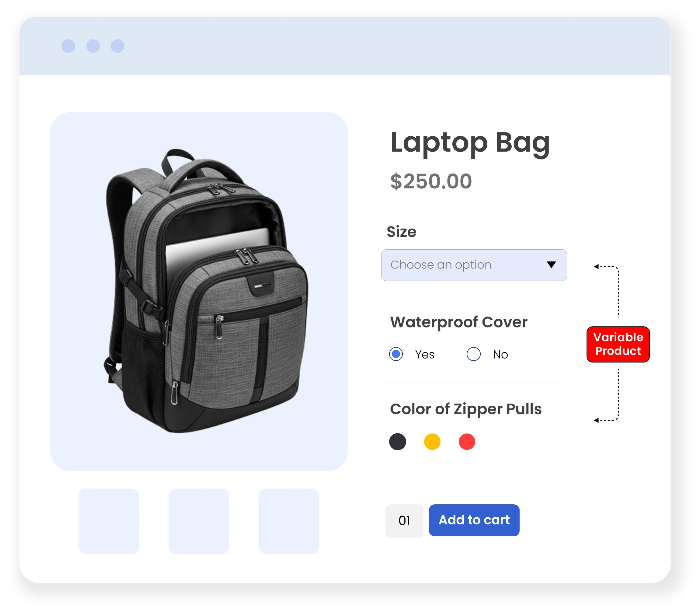Click the first window control dot

[68, 46]
